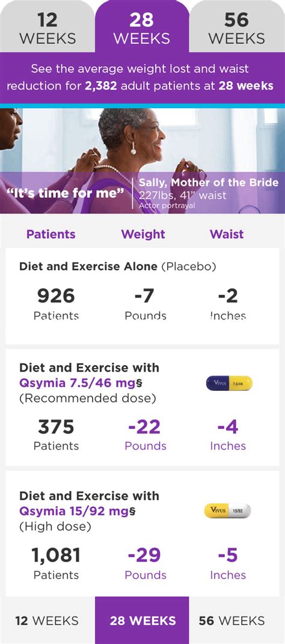Click the bottom 28 WEEKS tab

142,620
